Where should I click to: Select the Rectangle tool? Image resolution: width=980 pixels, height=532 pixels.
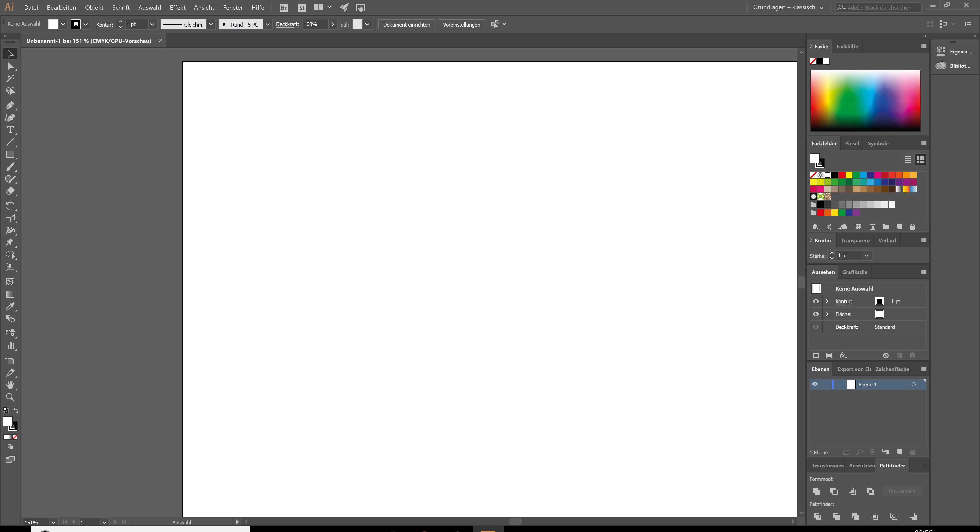pos(10,154)
